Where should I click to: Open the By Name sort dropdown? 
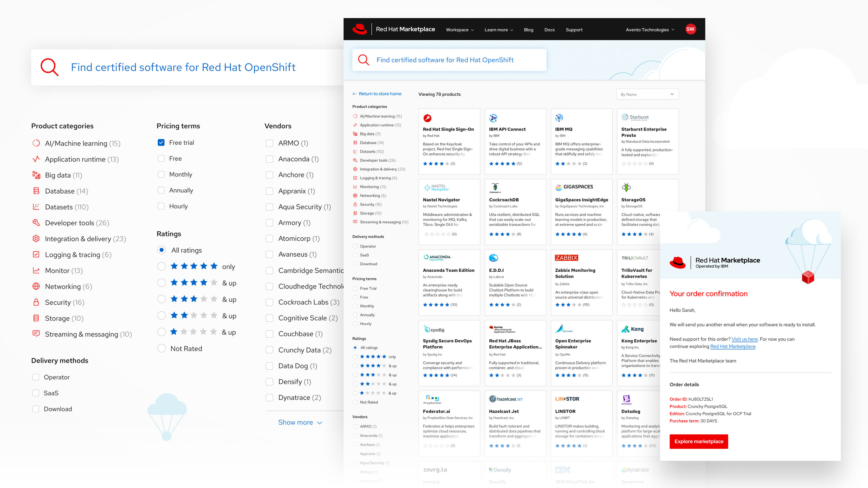point(647,94)
